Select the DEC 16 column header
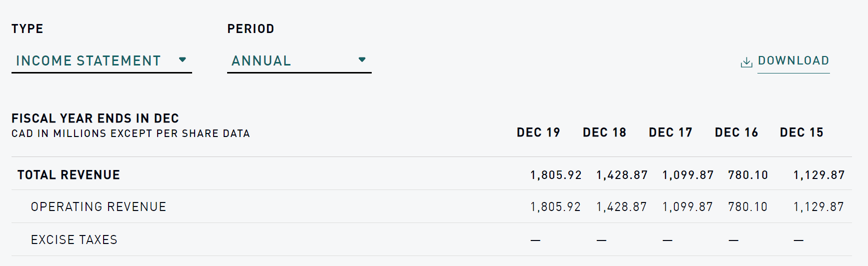The width and height of the screenshot is (868, 266). point(736,132)
